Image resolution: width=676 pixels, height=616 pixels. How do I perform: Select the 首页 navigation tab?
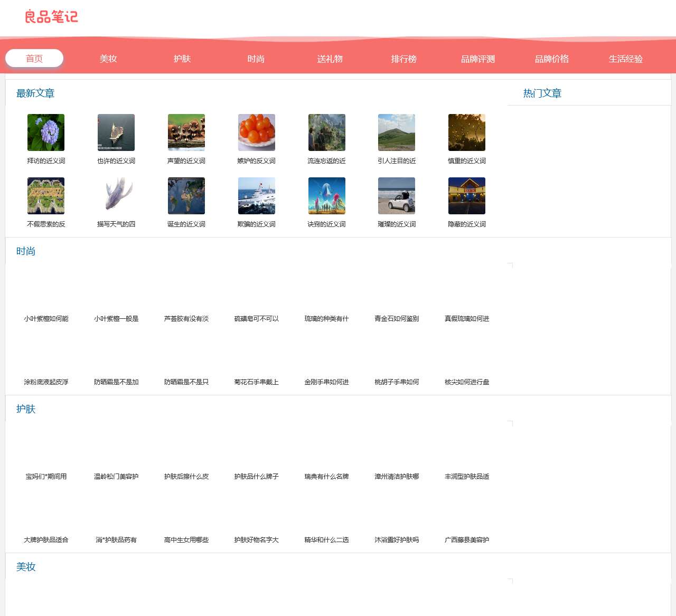34,59
